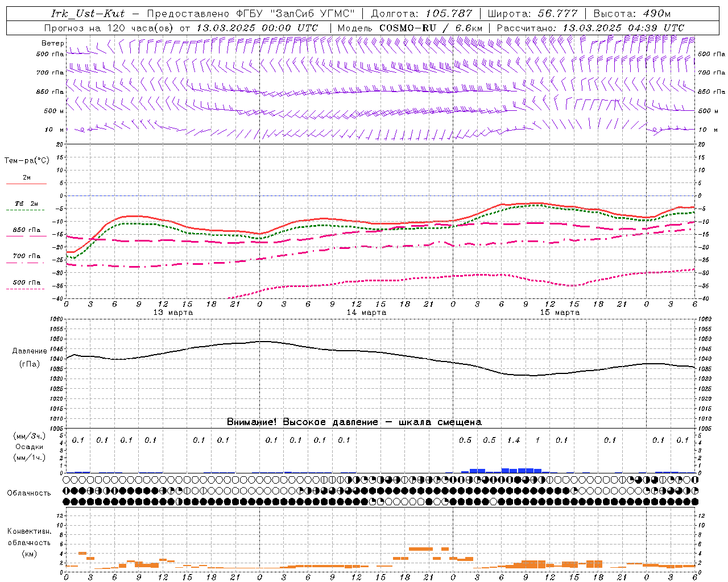Screen dimensions: 728x582
Task: Click the station name Irk_Ust-Kut
Action: pyautogui.click(x=88, y=14)
